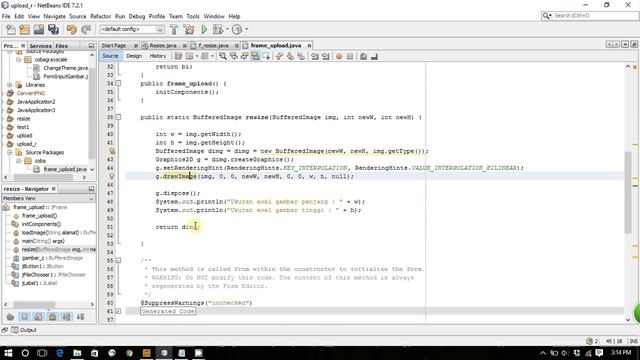Switch to the Files panel tab
Screen dimensions: 640x360
[x=62, y=46]
